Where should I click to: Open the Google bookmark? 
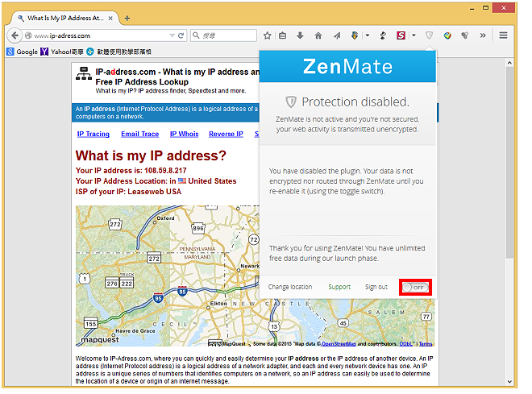click(22, 52)
